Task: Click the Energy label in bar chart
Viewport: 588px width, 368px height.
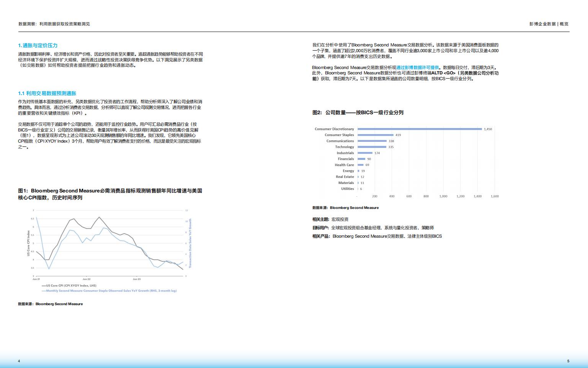Action: [348, 171]
